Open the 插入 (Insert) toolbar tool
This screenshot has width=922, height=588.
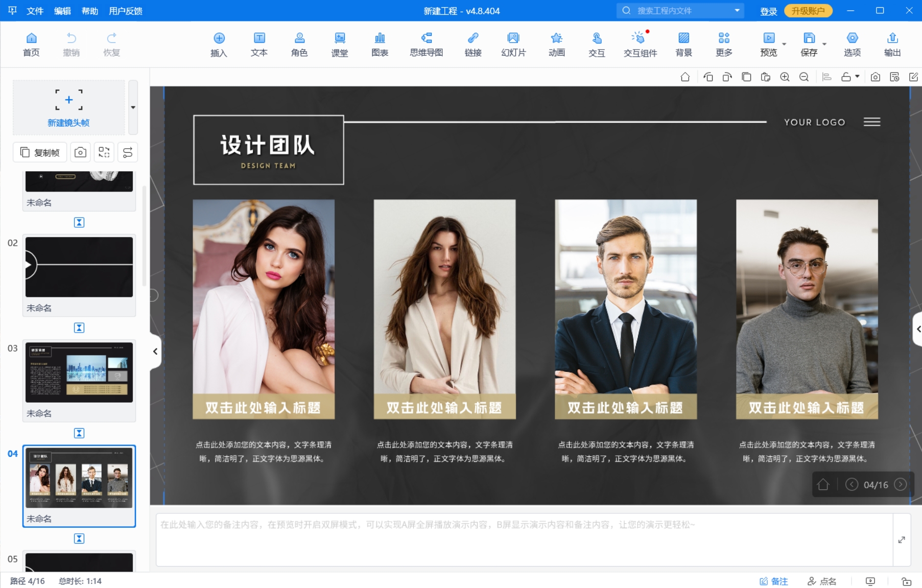pos(219,44)
